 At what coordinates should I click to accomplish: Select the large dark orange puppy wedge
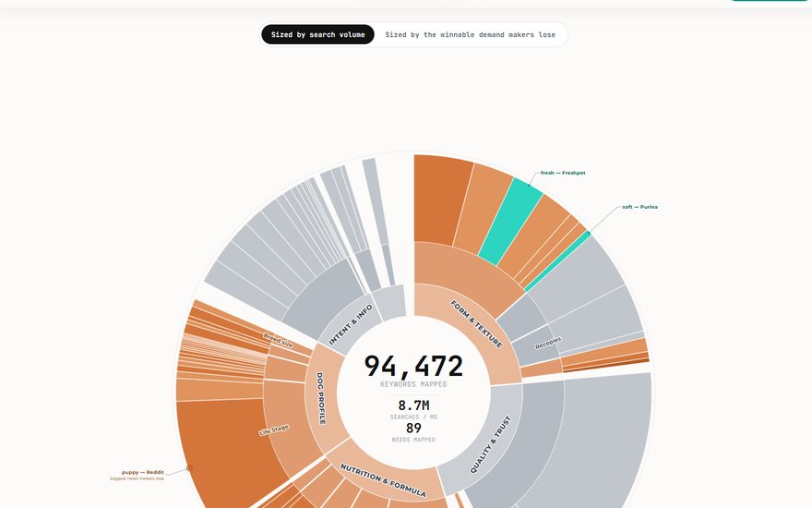click(x=228, y=451)
